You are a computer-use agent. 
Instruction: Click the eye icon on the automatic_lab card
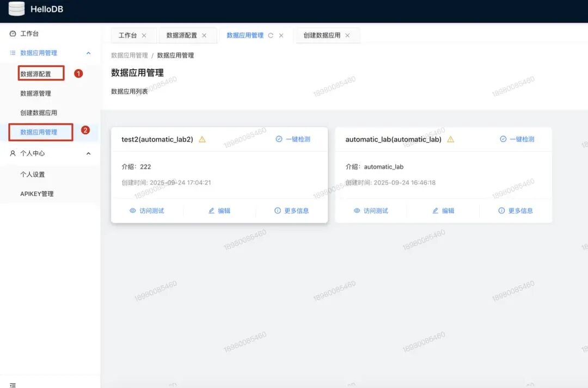pos(357,211)
